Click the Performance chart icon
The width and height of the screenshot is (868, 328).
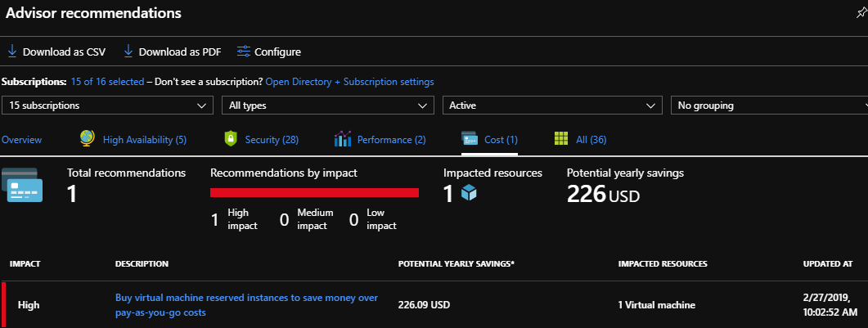tap(343, 139)
